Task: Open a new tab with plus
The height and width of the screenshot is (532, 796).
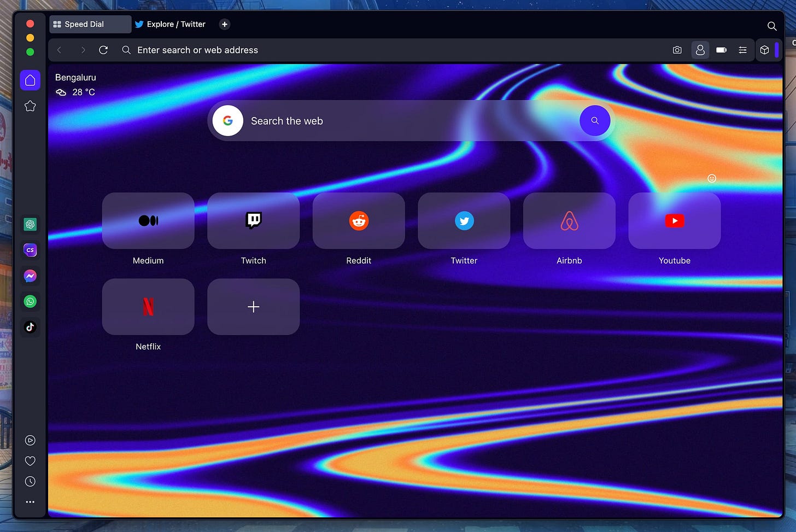Action: coord(224,24)
